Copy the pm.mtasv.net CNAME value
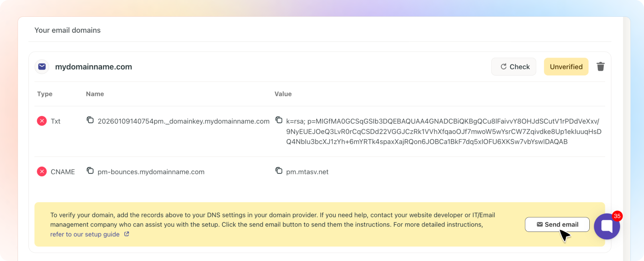This screenshot has height=261, width=644. tap(279, 171)
